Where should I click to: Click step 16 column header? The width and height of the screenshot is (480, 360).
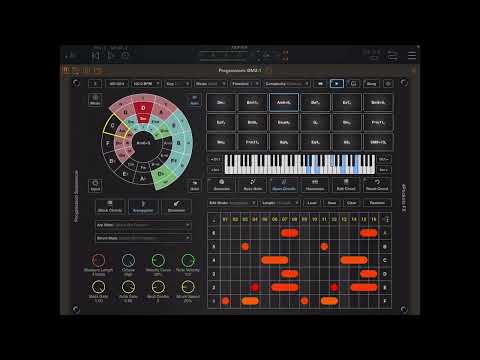coord(374,219)
